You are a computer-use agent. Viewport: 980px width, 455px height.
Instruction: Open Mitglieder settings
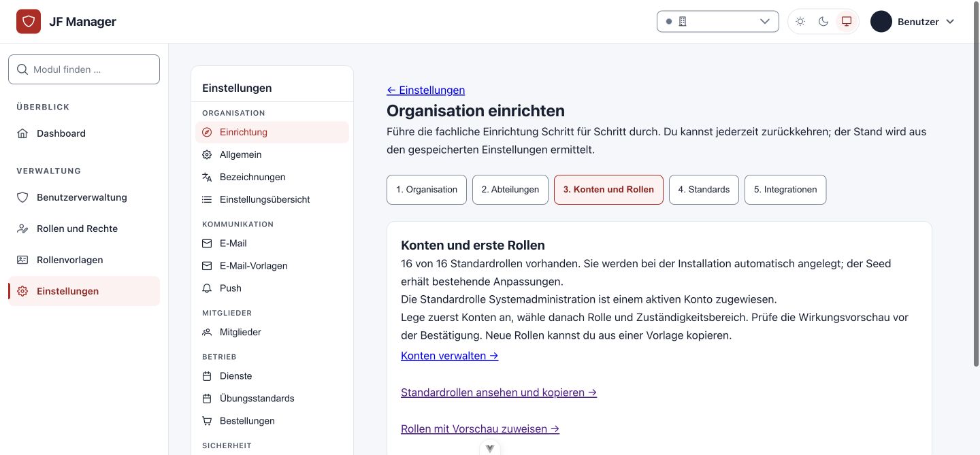point(272,332)
